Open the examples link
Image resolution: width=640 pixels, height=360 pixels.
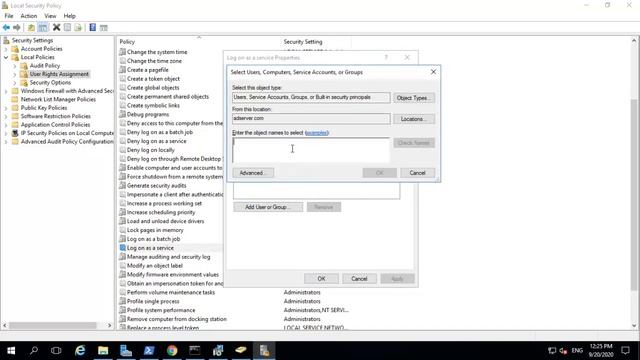click(x=316, y=133)
